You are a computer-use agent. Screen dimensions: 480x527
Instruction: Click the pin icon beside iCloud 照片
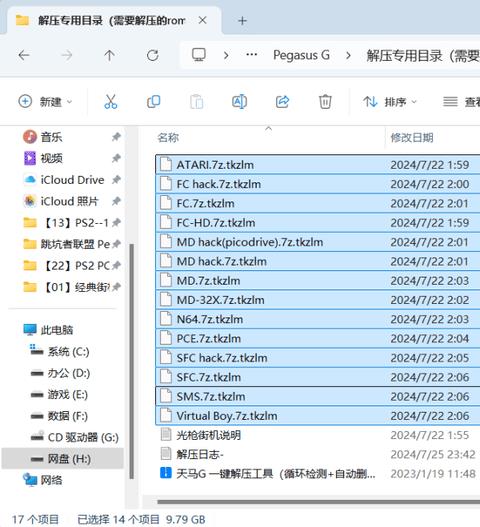[116, 201]
